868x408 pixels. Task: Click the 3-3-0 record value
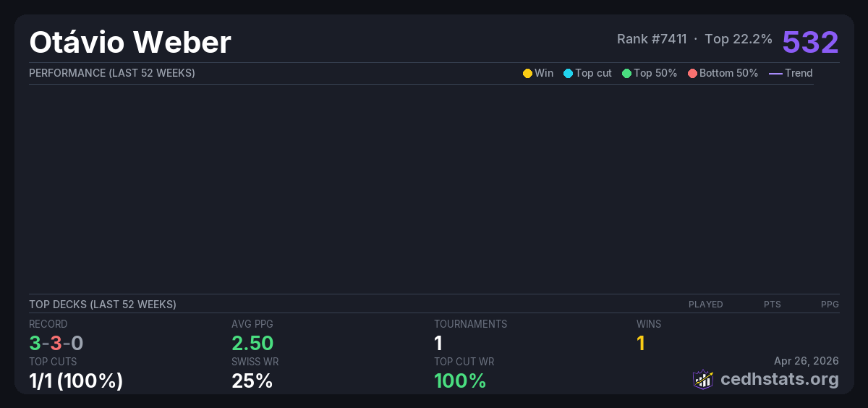click(x=56, y=343)
